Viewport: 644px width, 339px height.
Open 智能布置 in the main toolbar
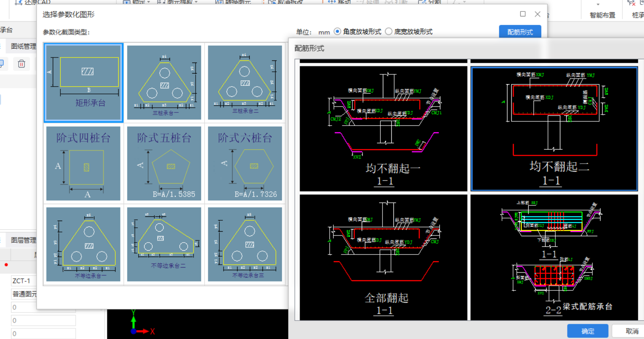click(602, 15)
